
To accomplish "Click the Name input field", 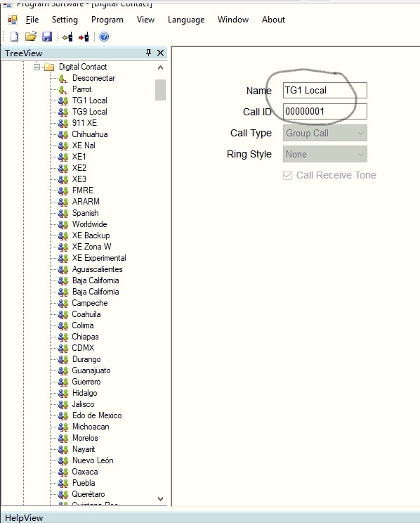I will point(325,91).
